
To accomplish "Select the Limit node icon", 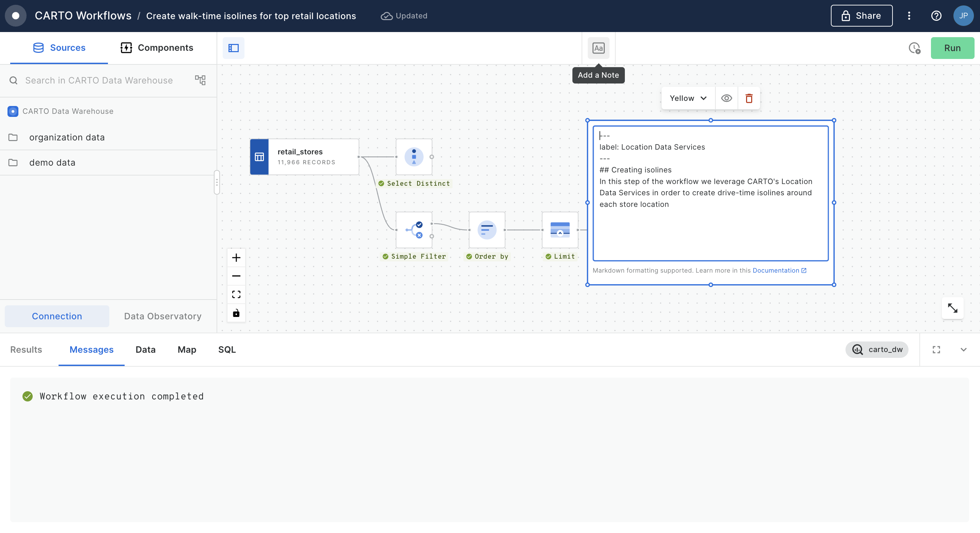I will 559,230.
